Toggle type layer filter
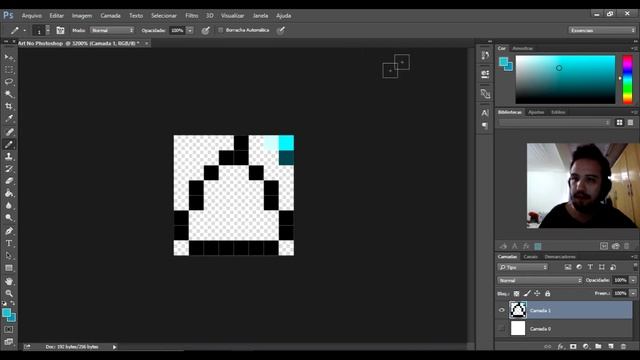Viewport: 640px width, 360px height. coord(590,267)
